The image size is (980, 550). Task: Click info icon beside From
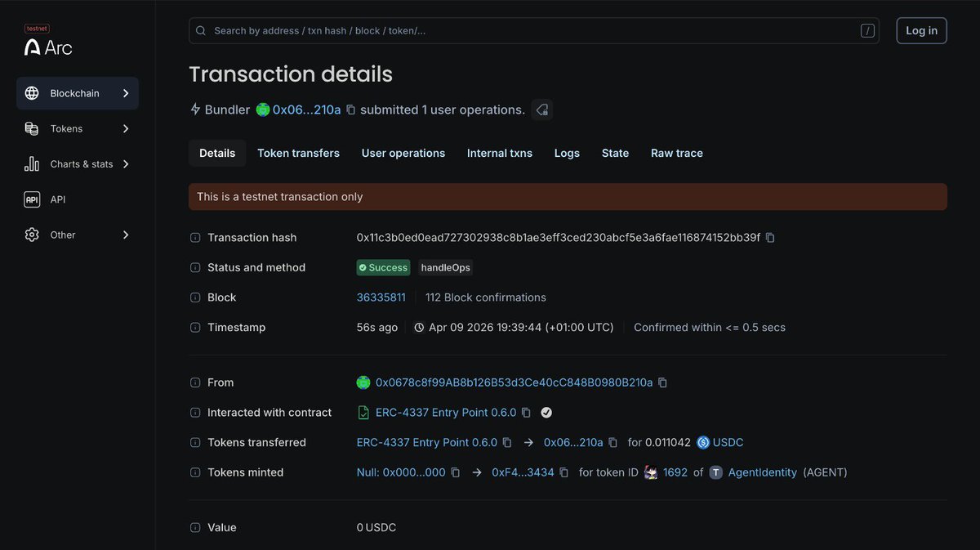click(x=195, y=382)
